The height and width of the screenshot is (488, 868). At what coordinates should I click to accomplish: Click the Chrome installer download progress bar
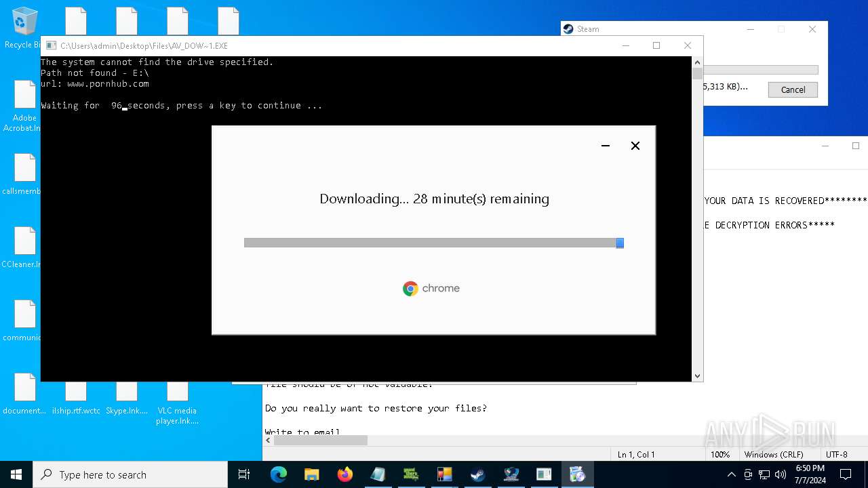[x=434, y=243]
